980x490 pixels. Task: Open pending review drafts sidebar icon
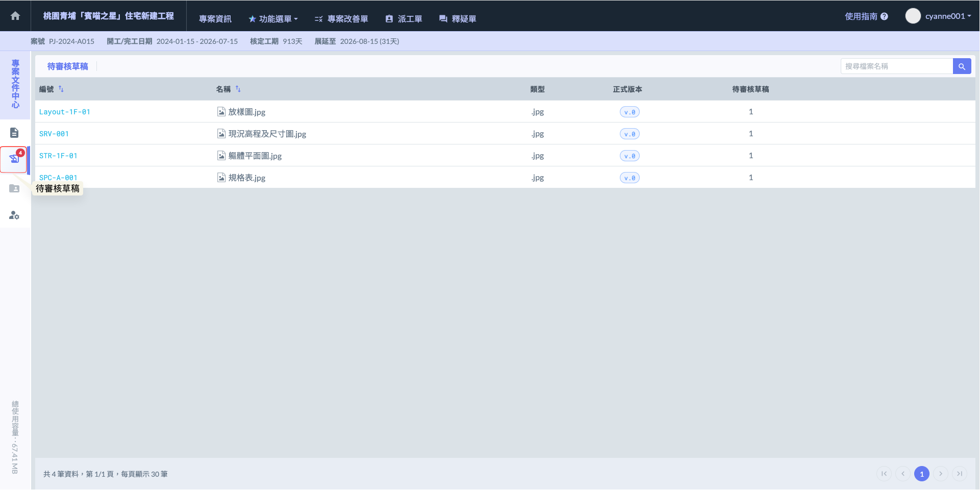pyautogui.click(x=14, y=159)
